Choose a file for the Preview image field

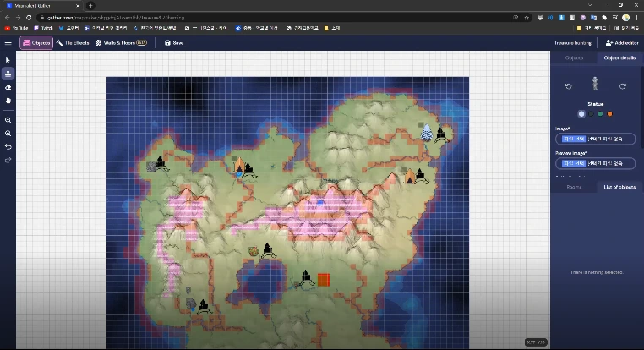pos(574,163)
